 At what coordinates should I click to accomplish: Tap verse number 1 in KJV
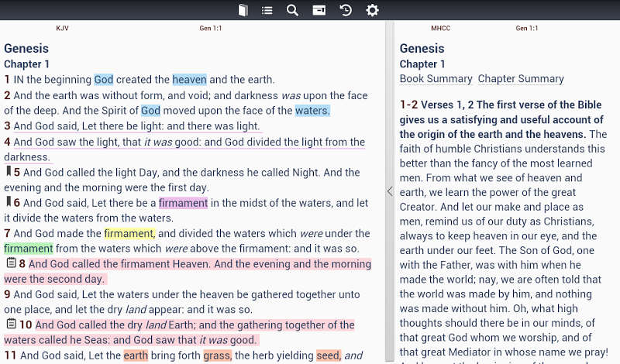7,80
